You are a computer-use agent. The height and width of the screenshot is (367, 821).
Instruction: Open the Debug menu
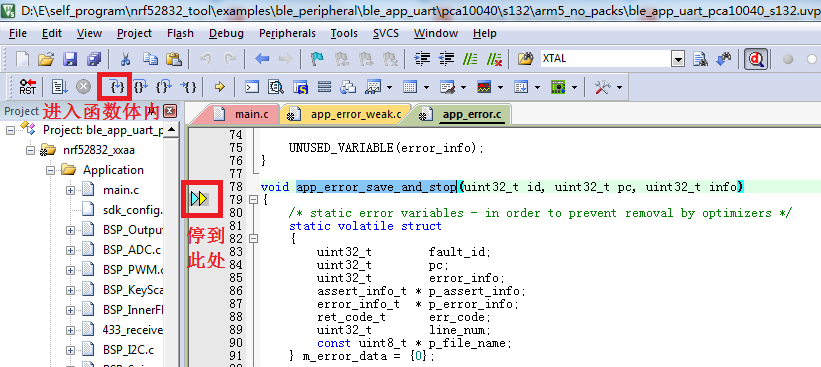click(226, 33)
